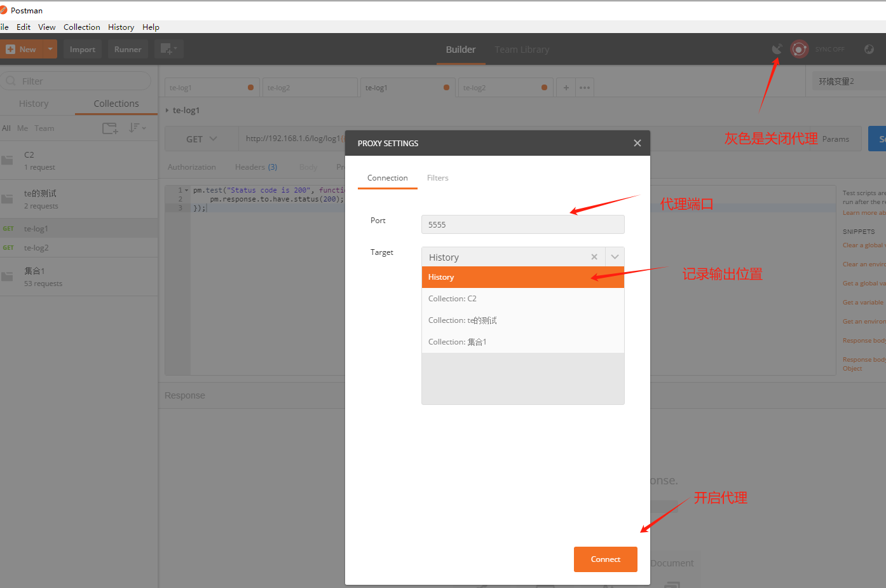This screenshot has height=588, width=886.
Task: Switch to the Filters tab
Action: click(438, 178)
